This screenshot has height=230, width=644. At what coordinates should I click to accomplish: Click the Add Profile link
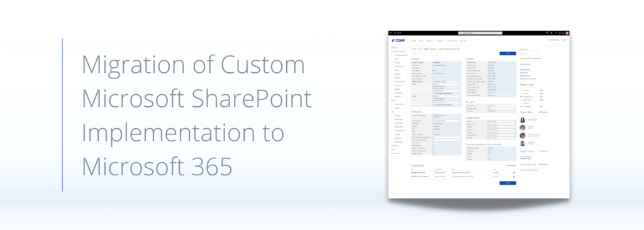point(542,151)
